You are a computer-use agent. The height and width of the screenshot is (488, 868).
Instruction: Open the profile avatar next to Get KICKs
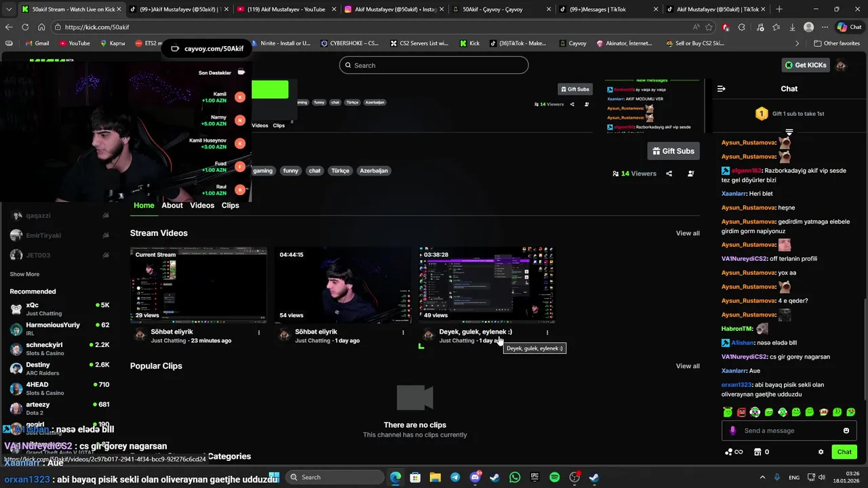pyautogui.click(x=841, y=65)
